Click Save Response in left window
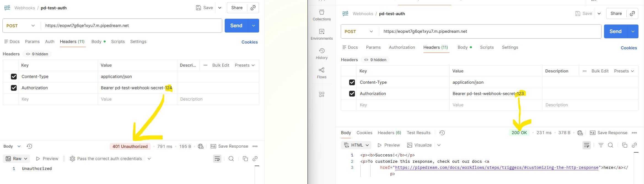 [229, 146]
